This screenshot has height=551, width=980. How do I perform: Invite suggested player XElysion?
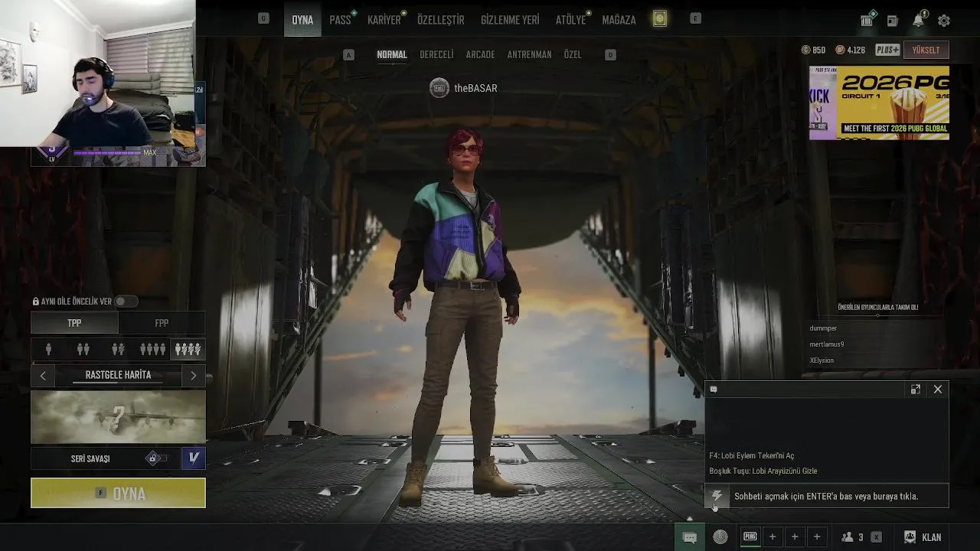coord(822,360)
